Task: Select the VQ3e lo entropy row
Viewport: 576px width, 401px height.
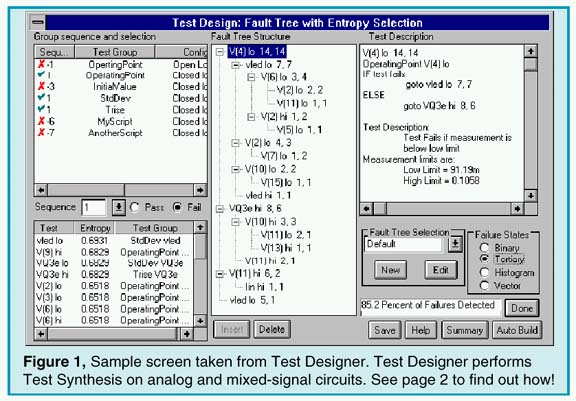Action: click(x=114, y=263)
